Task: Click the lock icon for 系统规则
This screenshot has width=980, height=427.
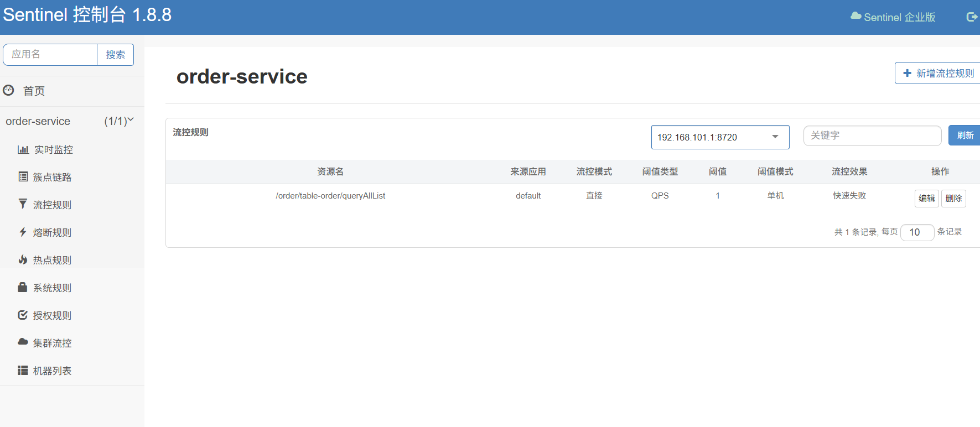Action: click(x=23, y=287)
